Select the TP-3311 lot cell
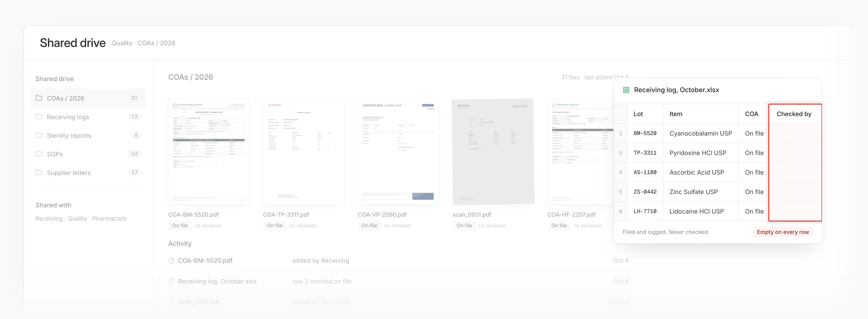The height and width of the screenshot is (319, 868). pyautogui.click(x=645, y=153)
